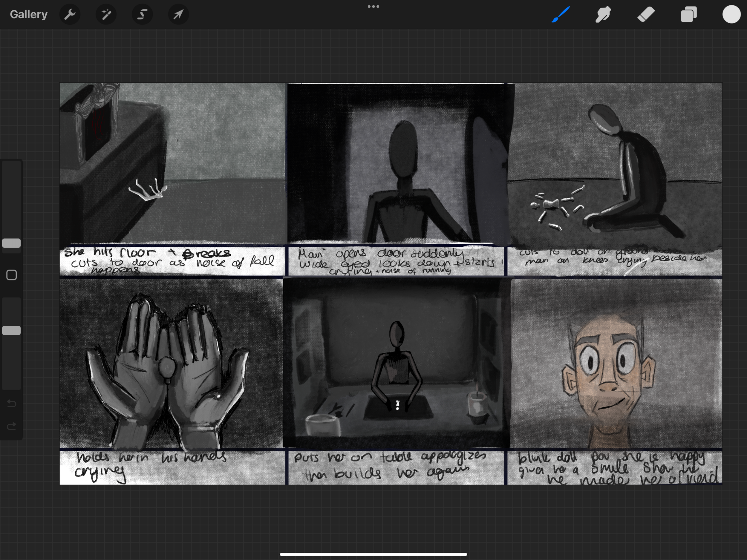Viewport: 747px width, 560px height.
Task: Tap the cupped hands storyboard panel
Action: point(171,363)
